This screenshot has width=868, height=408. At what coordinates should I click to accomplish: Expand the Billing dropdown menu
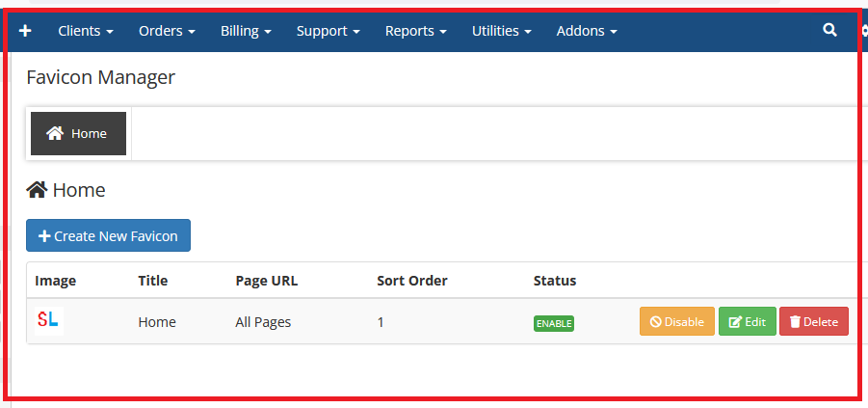point(246,31)
